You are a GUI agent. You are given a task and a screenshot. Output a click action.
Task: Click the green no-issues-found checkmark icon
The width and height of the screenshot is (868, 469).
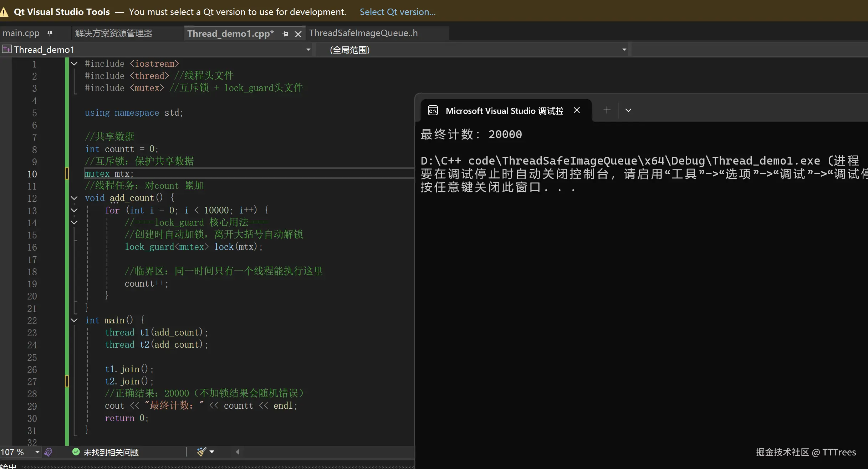[76, 452]
